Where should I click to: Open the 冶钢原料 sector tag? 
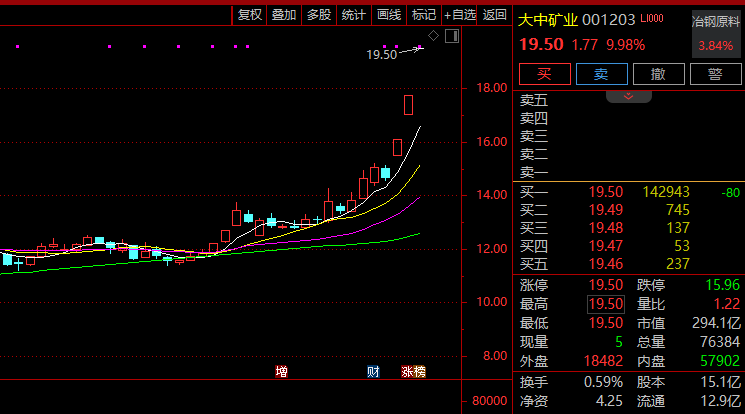coord(716,22)
